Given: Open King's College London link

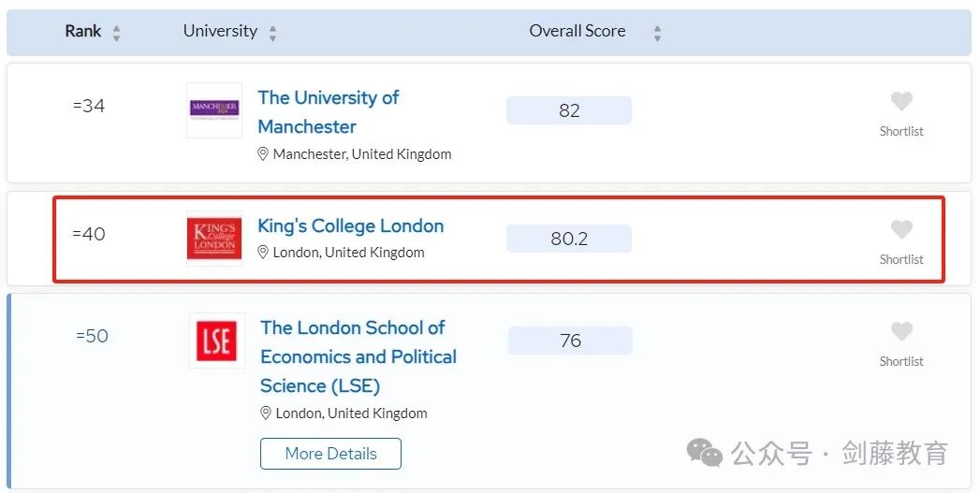Looking at the screenshot, I should point(350,225).
